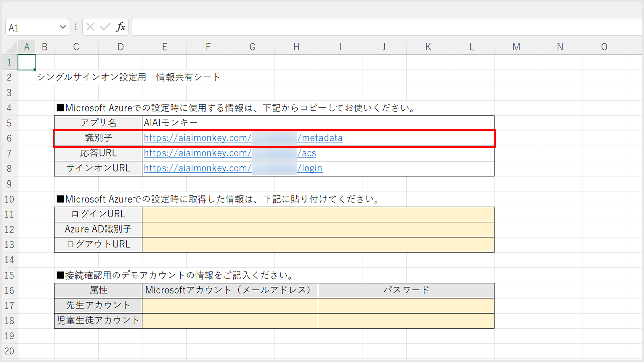Open the metadata URL link in 識別子 row

click(323, 138)
